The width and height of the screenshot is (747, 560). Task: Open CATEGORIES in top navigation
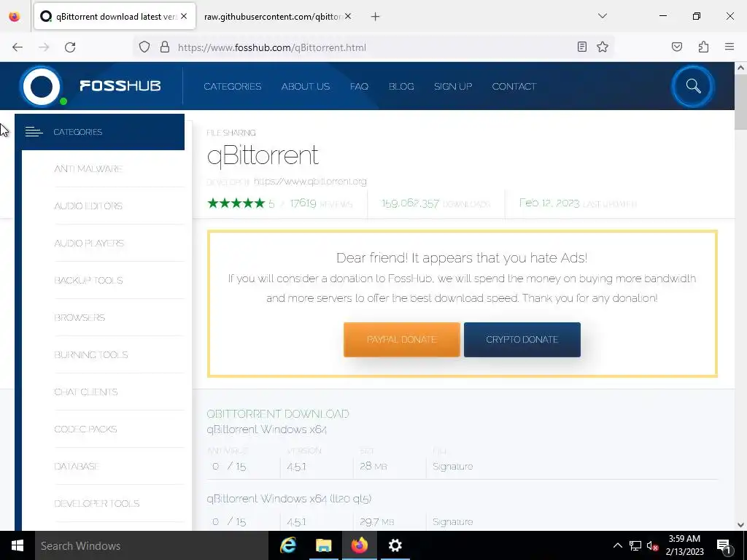pyautogui.click(x=233, y=87)
